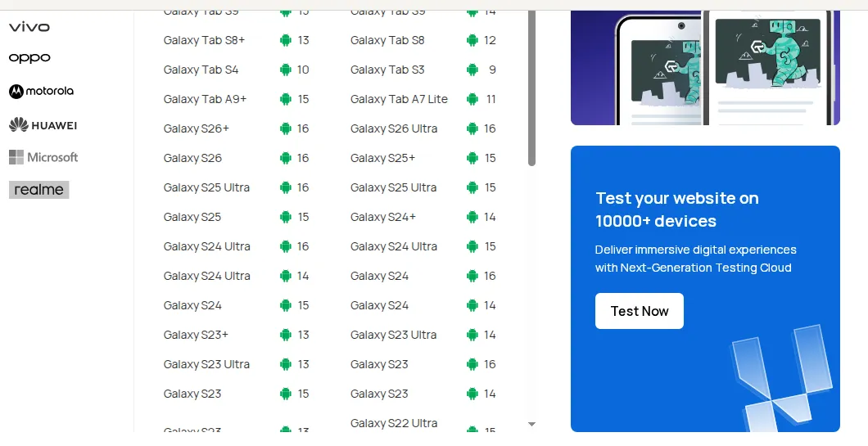Image resolution: width=868 pixels, height=446 pixels.
Task: Click Android icon for Galaxy S25 Ultra version 16
Action: click(x=286, y=187)
